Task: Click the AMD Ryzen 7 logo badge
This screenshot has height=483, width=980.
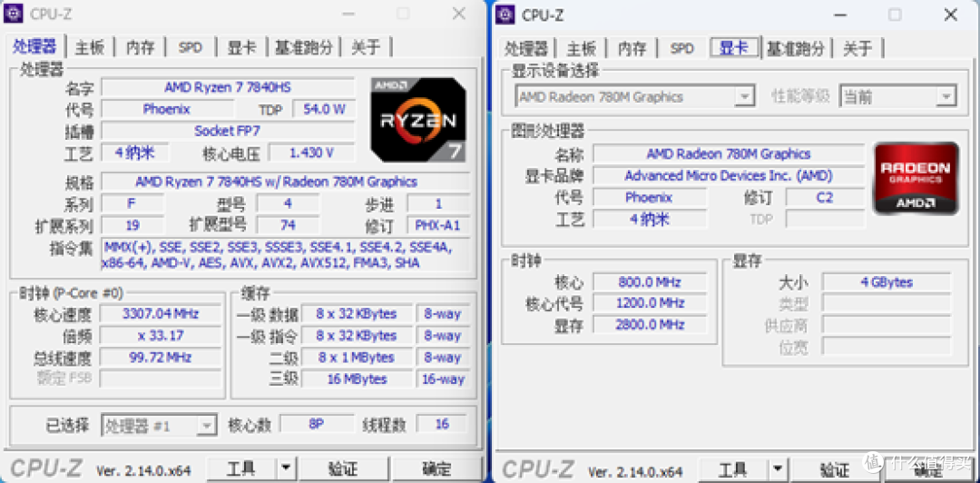Action: (x=417, y=120)
